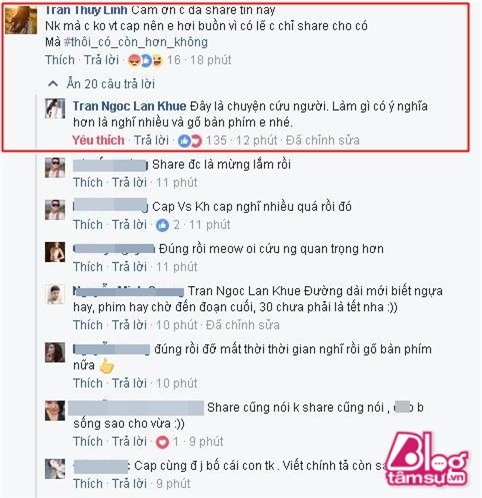Screen dimensions: 482x498
Task: Reply to Tran Ngoc Lan Khue's comment
Action: point(151,140)
